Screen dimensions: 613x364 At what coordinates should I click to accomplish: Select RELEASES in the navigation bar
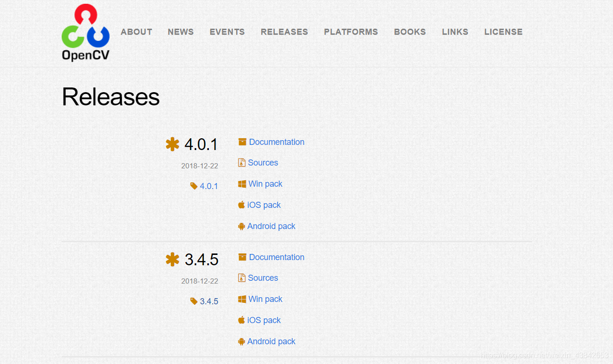[284, 32]
